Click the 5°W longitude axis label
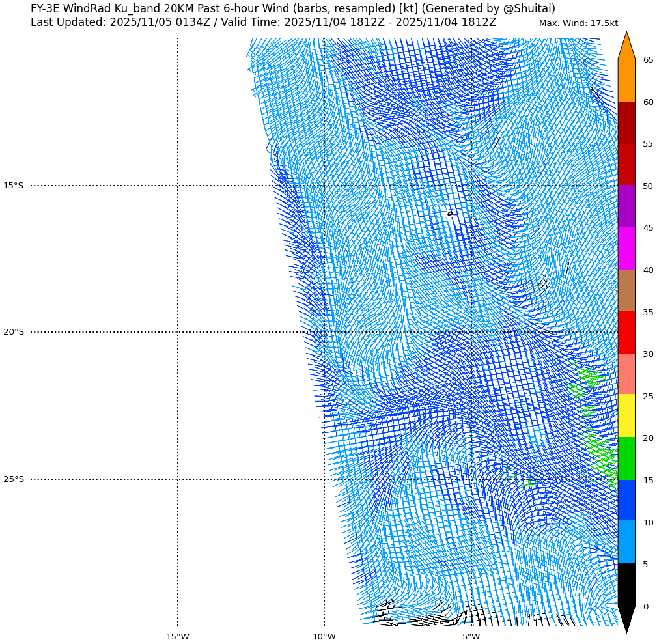 coord(471,636)
